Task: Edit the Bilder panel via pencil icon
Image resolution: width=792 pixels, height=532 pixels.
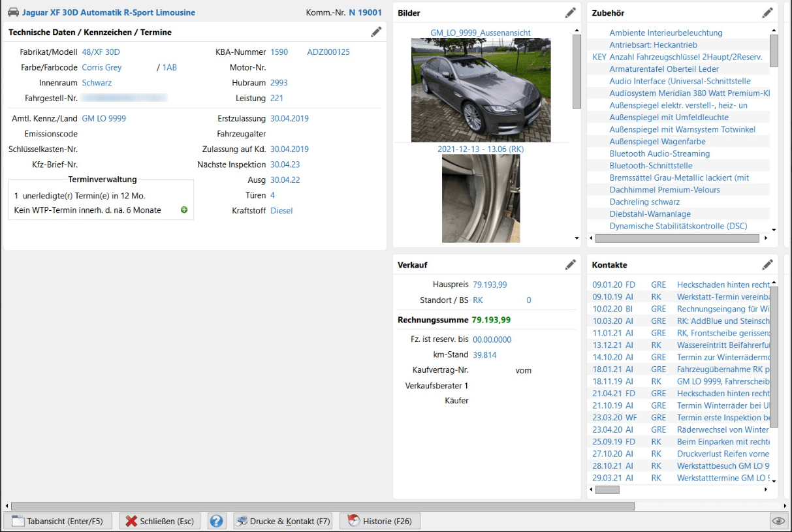Action: click(x=571, y=12)
